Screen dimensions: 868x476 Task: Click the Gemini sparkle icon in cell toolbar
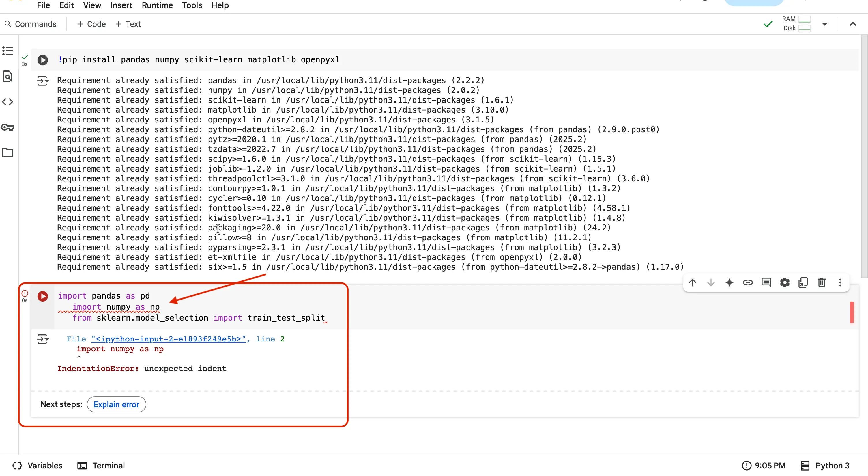pyautogui.click(x=729, y=282)
